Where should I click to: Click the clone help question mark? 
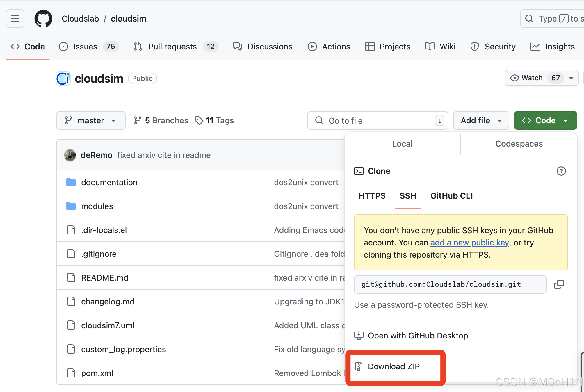[x=561, y=171]
